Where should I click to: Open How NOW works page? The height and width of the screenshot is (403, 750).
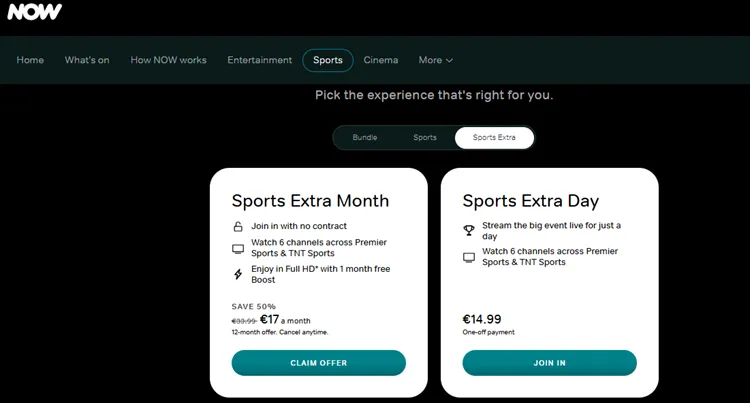point(168,60)
